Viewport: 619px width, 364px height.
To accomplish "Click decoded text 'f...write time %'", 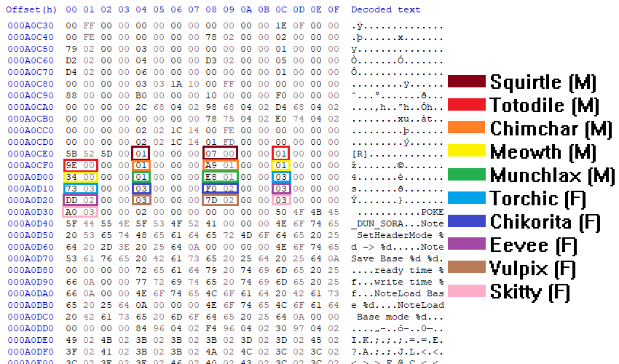I will (398, 282).
